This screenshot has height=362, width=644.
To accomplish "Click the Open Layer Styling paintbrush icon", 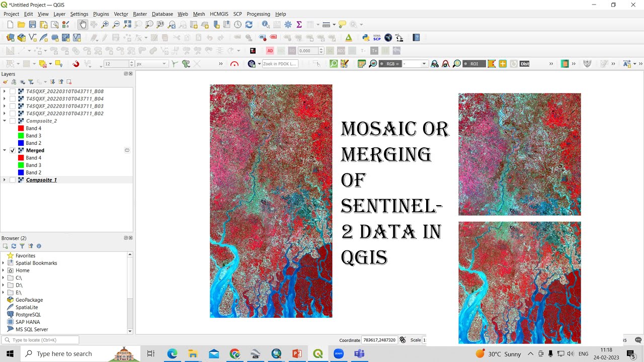I will [x=6, y=81].
